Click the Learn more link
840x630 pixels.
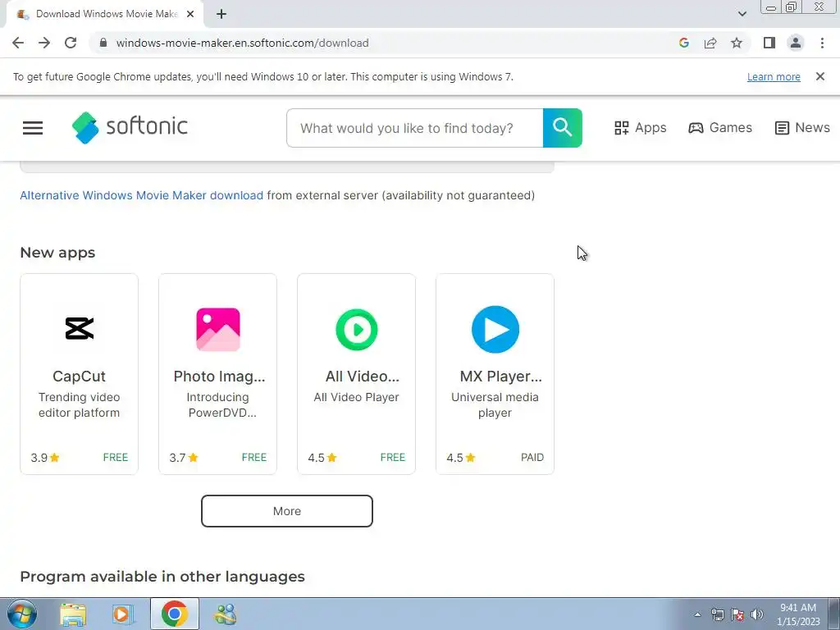774,76
